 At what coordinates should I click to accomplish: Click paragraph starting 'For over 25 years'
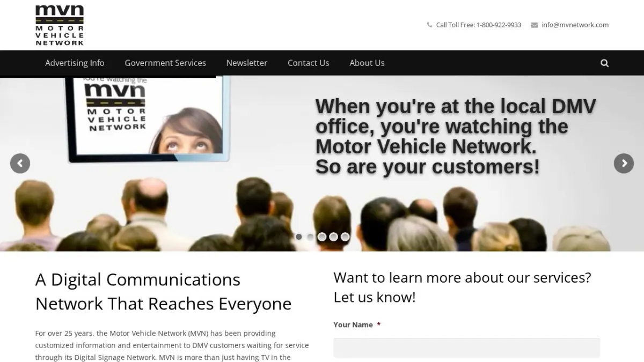pos(172,345)
